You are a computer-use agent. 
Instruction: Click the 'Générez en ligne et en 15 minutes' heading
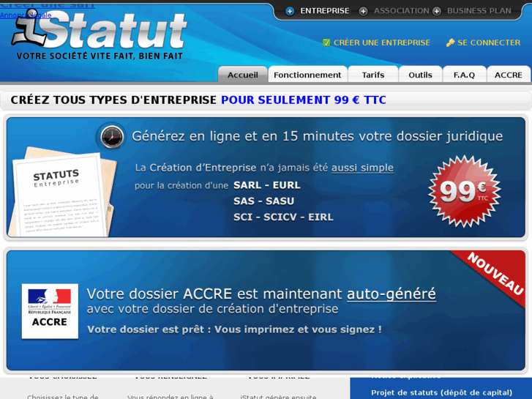(x=318, y=136)
